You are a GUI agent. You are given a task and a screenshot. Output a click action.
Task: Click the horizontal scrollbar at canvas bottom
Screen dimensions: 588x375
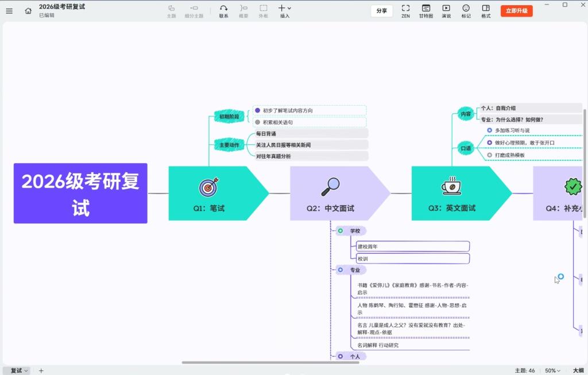[270, 362]
